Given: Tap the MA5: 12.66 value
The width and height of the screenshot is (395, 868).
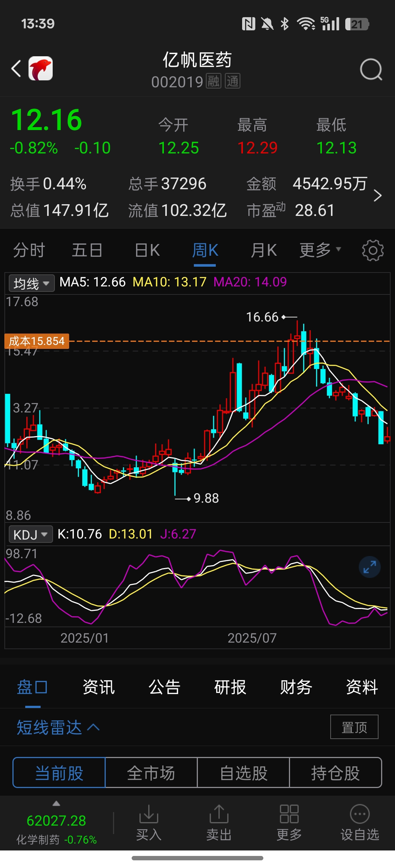Looking at the screenshot, I should pyautogui.click(x=93, y=282).
